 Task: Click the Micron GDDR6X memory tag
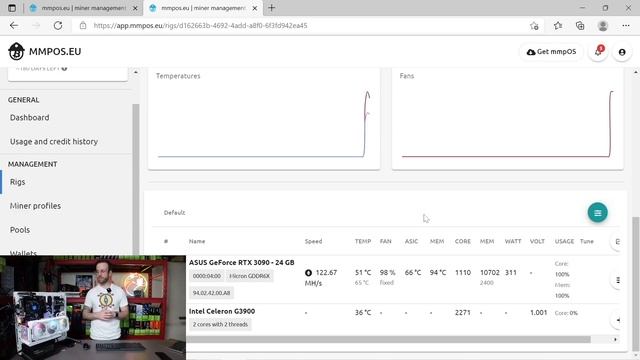click(x=249, y=276)
